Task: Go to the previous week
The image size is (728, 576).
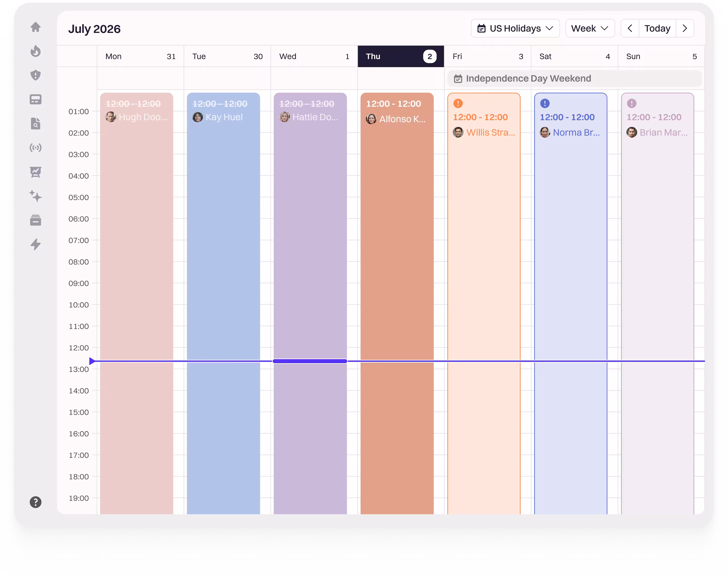Action: (630, 28)
